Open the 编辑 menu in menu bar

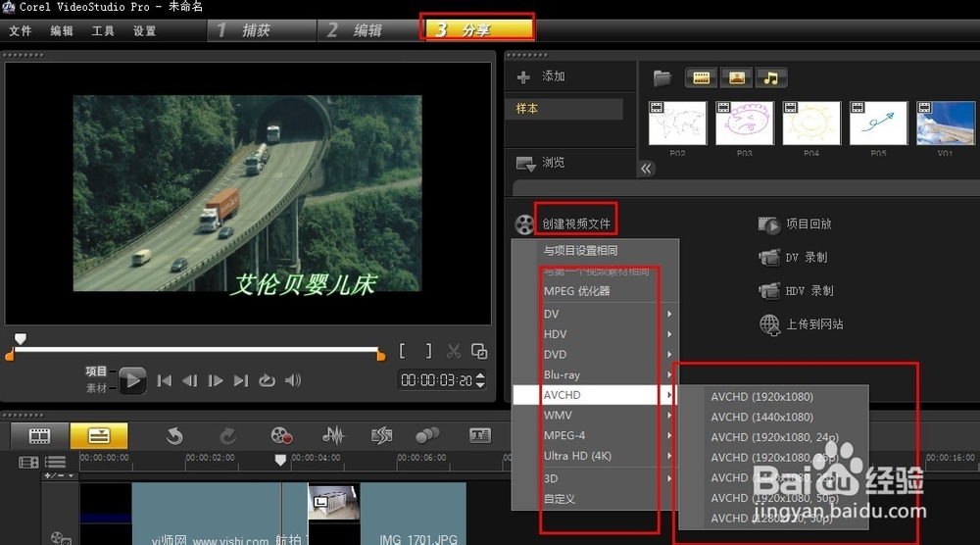pyautogui.click(x=61, y=30)
